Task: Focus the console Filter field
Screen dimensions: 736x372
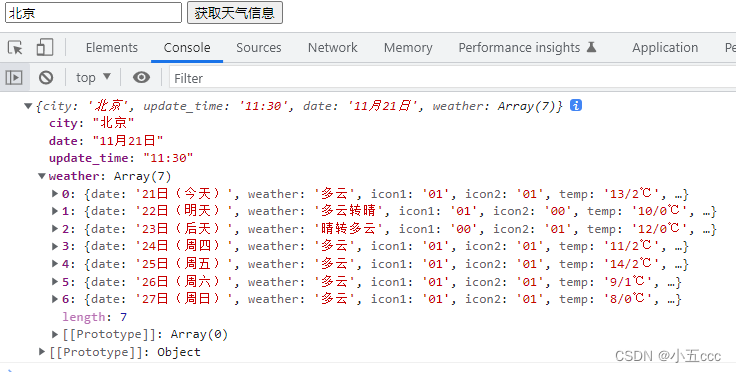Action: [452, 78]
